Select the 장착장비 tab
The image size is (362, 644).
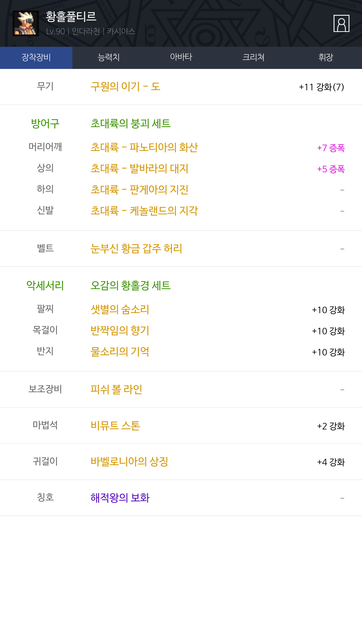coord(36,58)
